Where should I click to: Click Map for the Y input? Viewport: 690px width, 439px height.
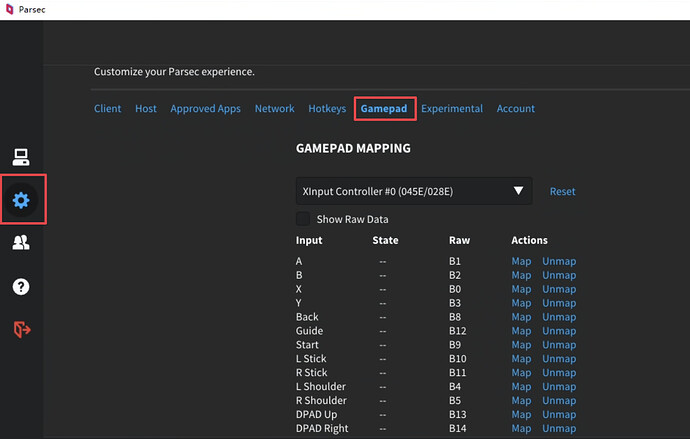point(521,303)
